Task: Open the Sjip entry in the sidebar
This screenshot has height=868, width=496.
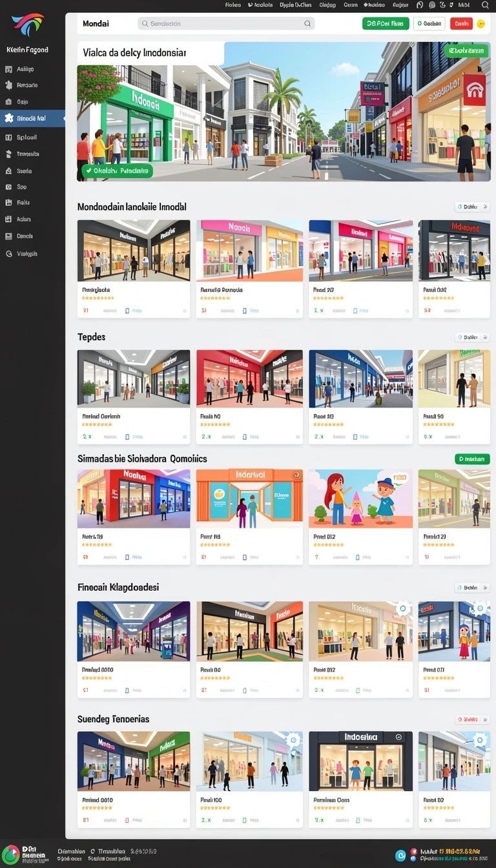Action: pyautogui.click(x=23, y=102)
